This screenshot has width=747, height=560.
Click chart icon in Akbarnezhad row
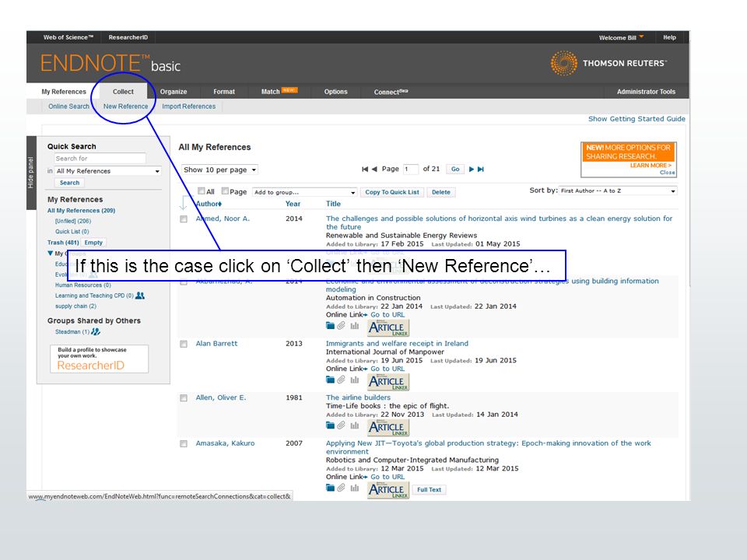tap(355, 326)
